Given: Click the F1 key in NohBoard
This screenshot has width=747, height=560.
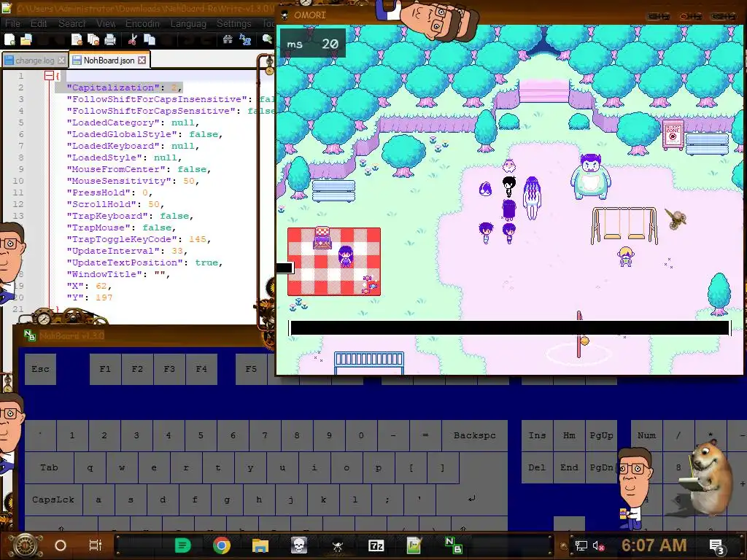Looking at the screenshot, I should (105, 369).
